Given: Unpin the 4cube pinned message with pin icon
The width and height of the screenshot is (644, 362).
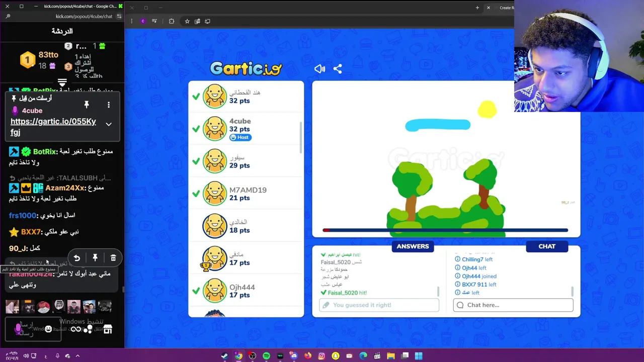Looking at the screenshot, I should coord(87,105).
